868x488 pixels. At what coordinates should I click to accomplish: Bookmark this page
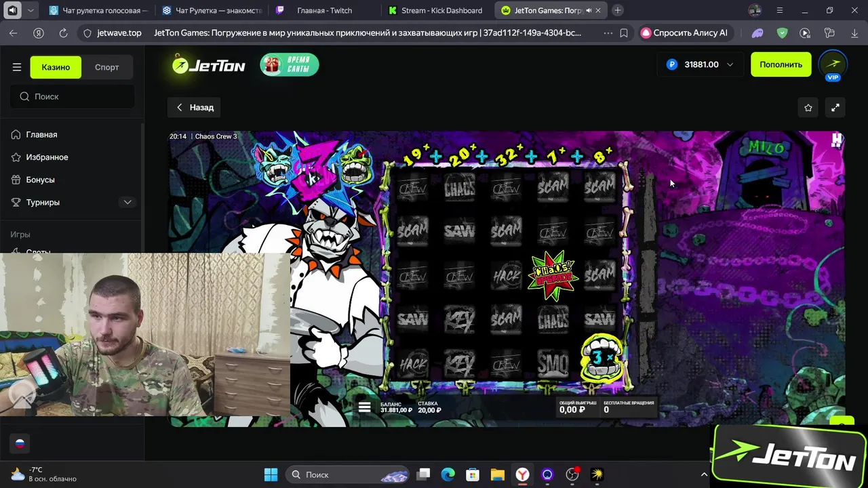click(624, 33)
